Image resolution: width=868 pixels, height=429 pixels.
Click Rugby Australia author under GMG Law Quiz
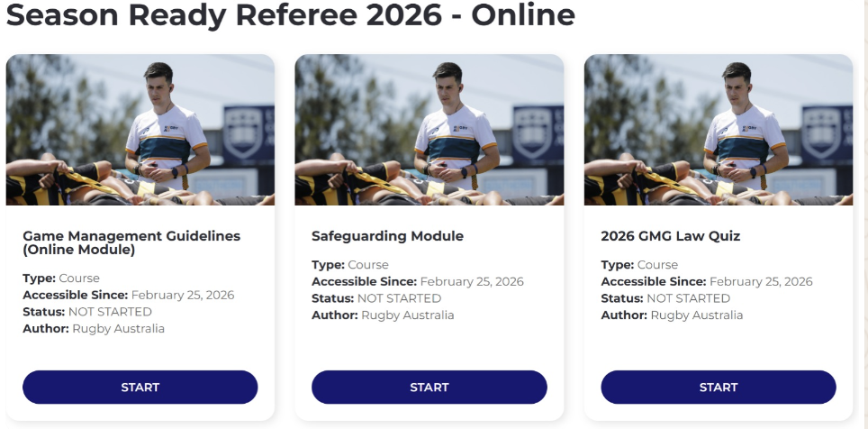click(696, 315)
